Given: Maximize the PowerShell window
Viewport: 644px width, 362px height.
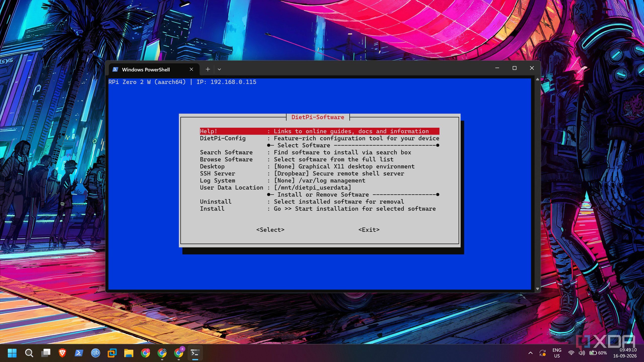Looking at the screenshot, I should pos(514,68).
